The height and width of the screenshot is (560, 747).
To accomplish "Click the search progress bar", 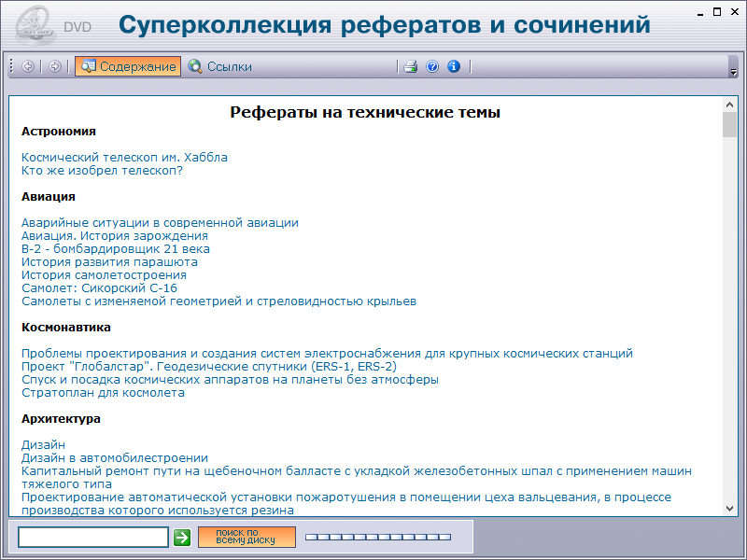I will (378, 538).
